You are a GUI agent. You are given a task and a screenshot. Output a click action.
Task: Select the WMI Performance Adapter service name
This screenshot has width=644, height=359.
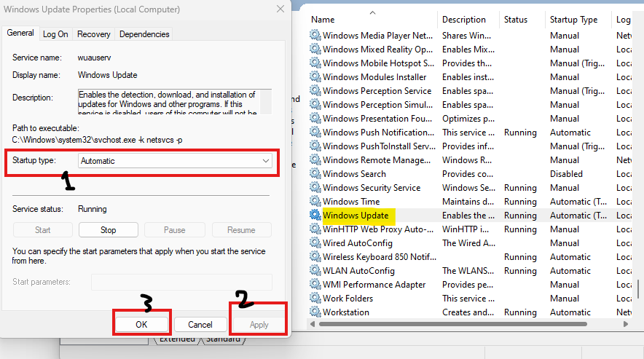click(x=374, y=285)
